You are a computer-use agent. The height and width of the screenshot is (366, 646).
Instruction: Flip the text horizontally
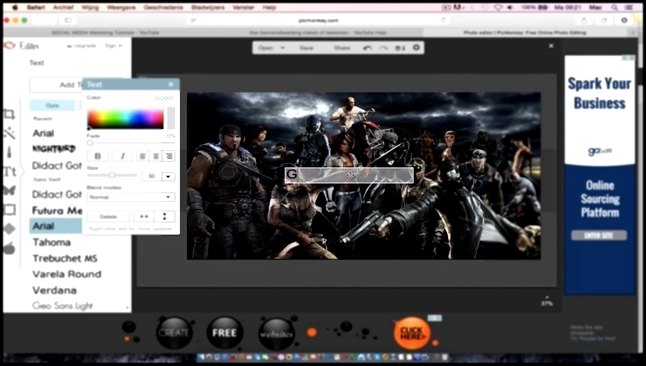pyautogui.click(x=144, y=216)
